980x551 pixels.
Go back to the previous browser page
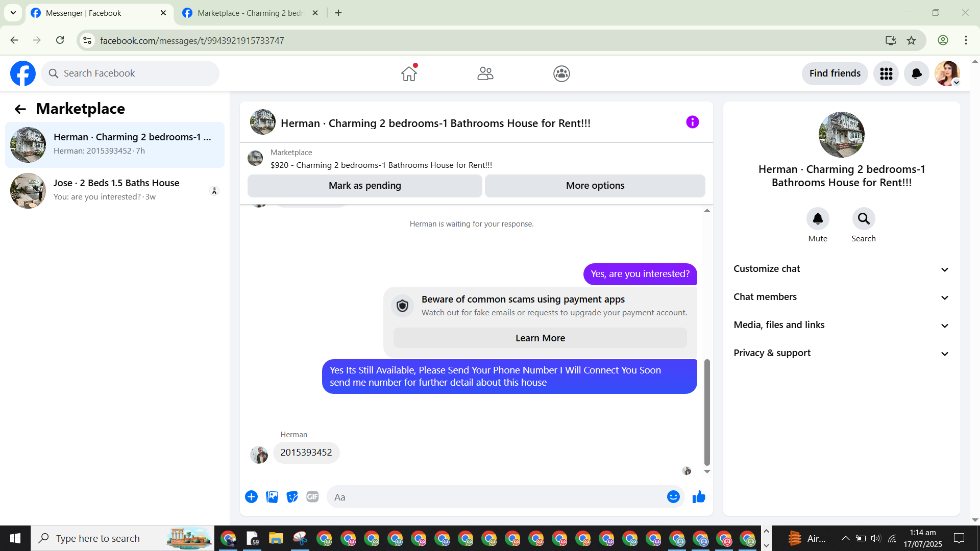(14, 40)
